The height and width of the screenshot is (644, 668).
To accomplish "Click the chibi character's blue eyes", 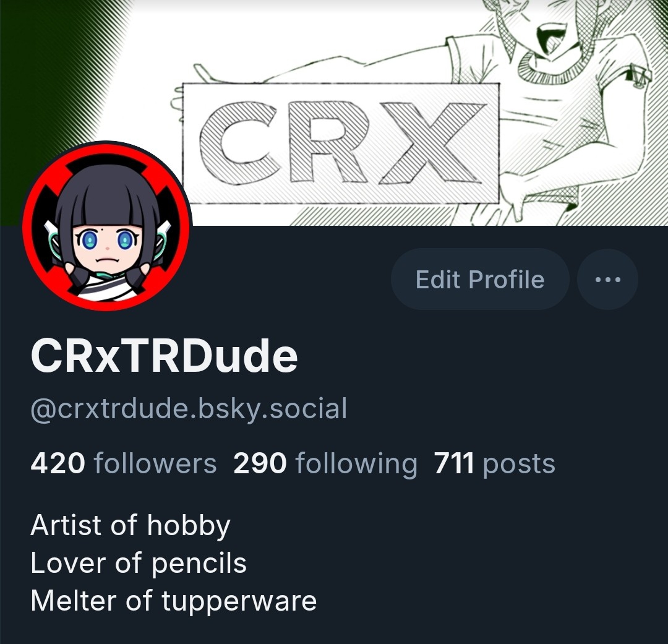I will [106, 239].
